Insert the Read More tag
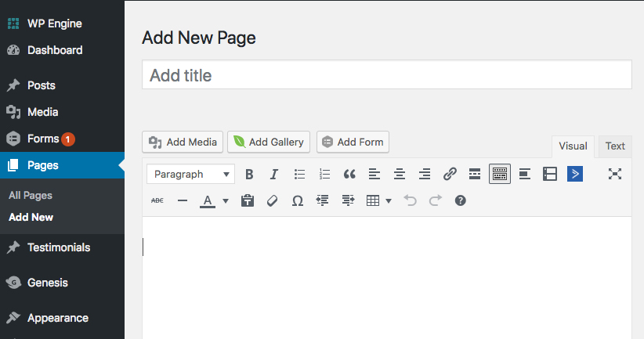Screen dimensions: 644x339 tap(475, 175)
